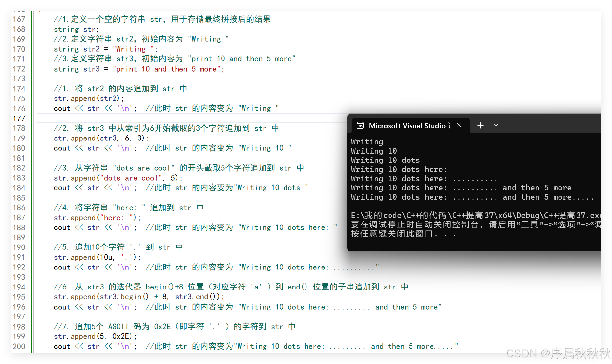Click the comment starting '//6. 从 str3 的迭代器'
The height and width of the screenshot is (364, 612).
point(231,287)
